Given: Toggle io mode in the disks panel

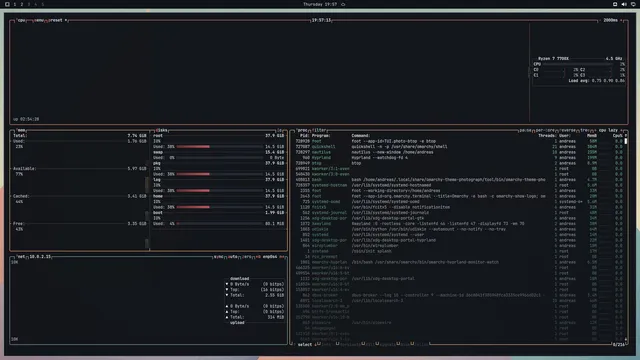Looking at the screenshot, I should pos(280,130).
